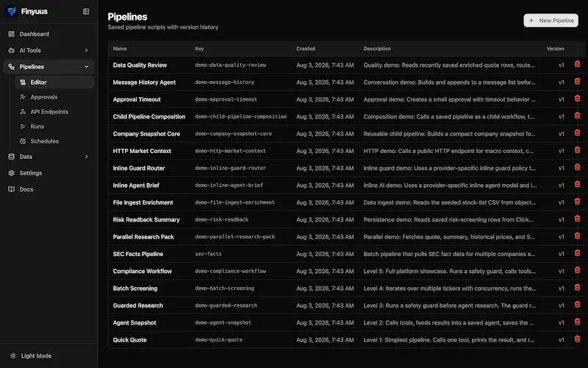Image resolution: width=588 pixels, height=368 pixels.
Task: Open the Quick Quote pipeline
Action: [129, 340]
